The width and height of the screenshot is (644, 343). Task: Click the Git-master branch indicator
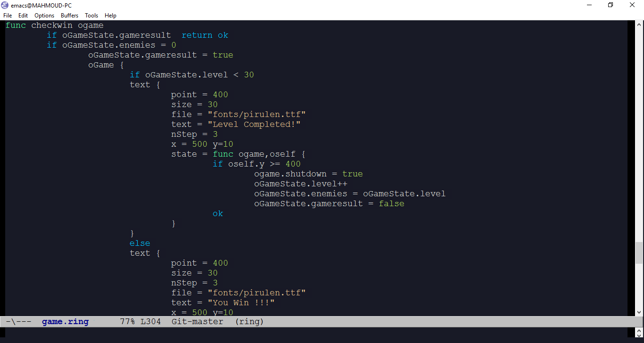coord(197,321)
